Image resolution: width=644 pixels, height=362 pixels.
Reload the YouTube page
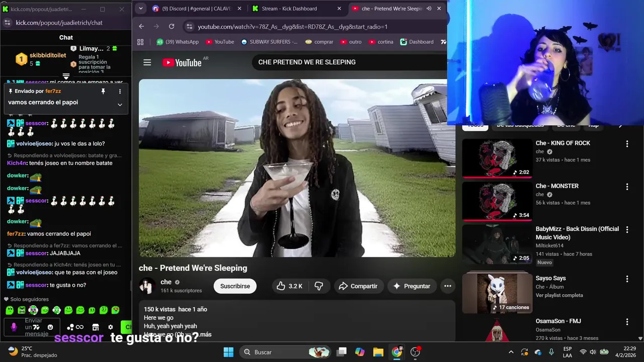pos(172,27)
